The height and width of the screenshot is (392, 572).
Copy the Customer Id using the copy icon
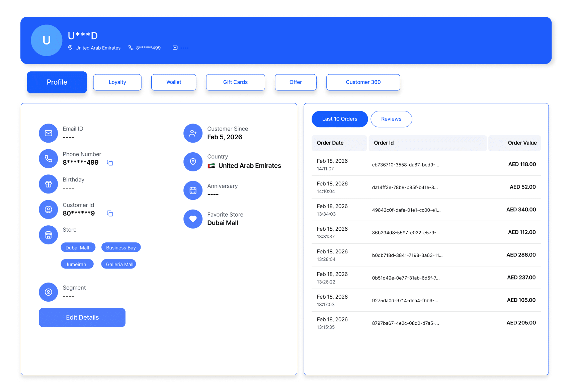(110, 214)
